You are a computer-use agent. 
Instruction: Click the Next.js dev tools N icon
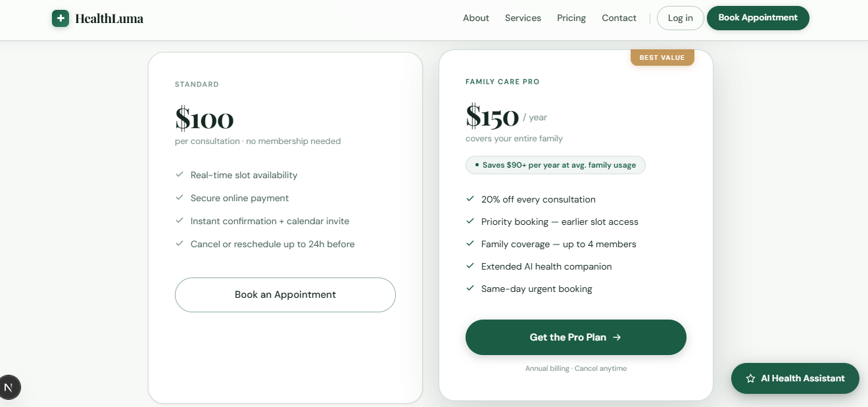[10, 387]
